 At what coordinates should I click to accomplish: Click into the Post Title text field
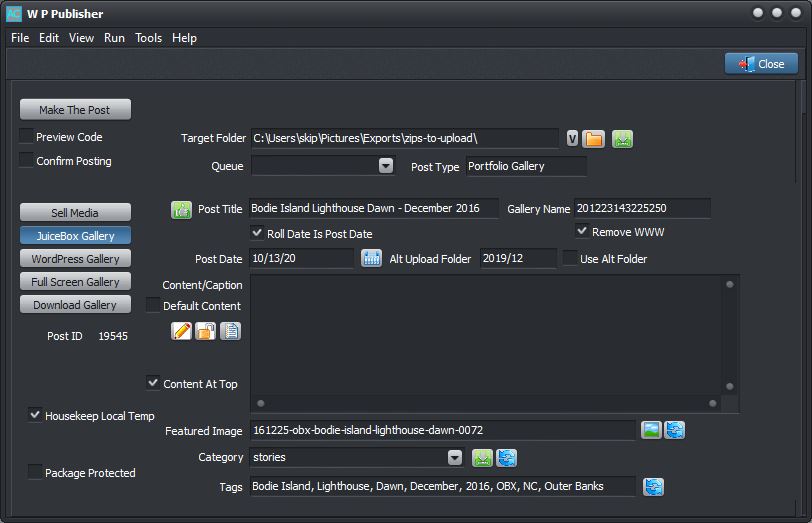click(x=373, y=209)
